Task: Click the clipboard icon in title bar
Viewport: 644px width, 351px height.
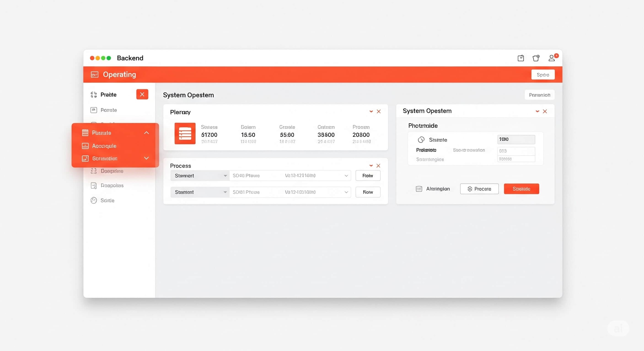Action: tap(521, 58)
